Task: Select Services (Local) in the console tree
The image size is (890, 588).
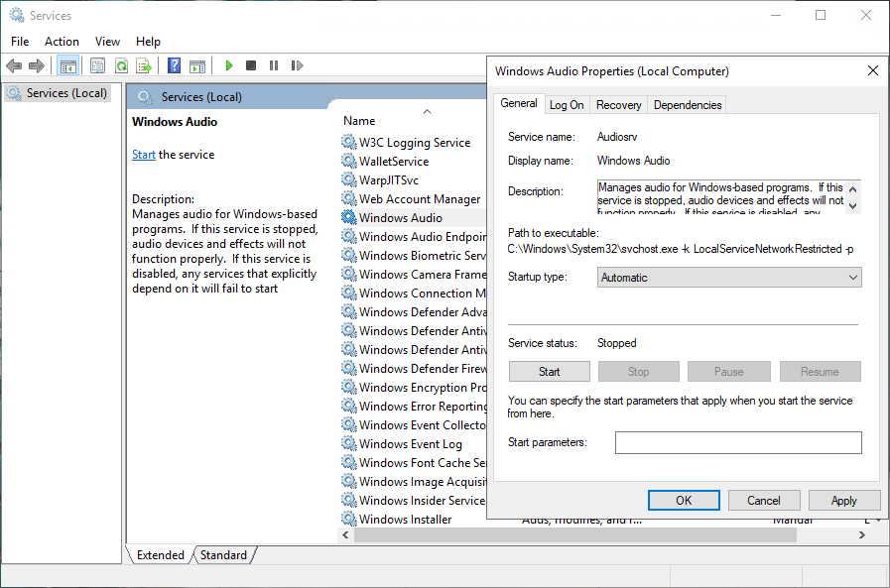Action: click(58, 93)
